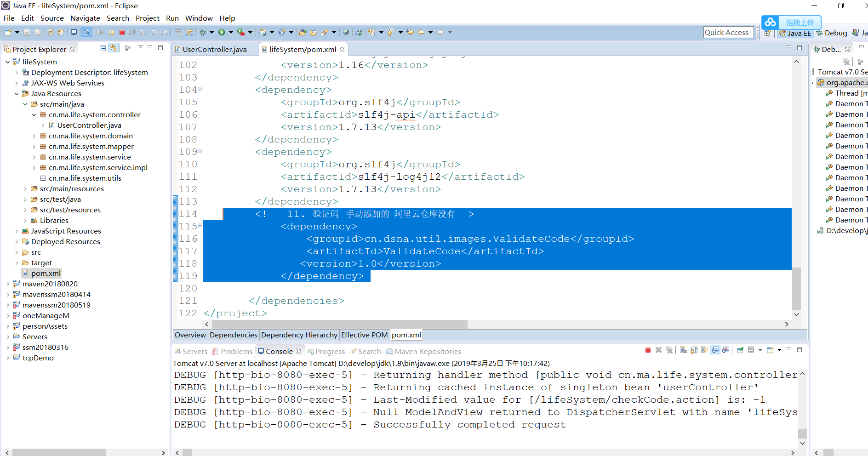The height and width of the screenshot is (456, 868).
Task: Close the lifeSystem/pom.xml editor tab
Action: point(342,49)
